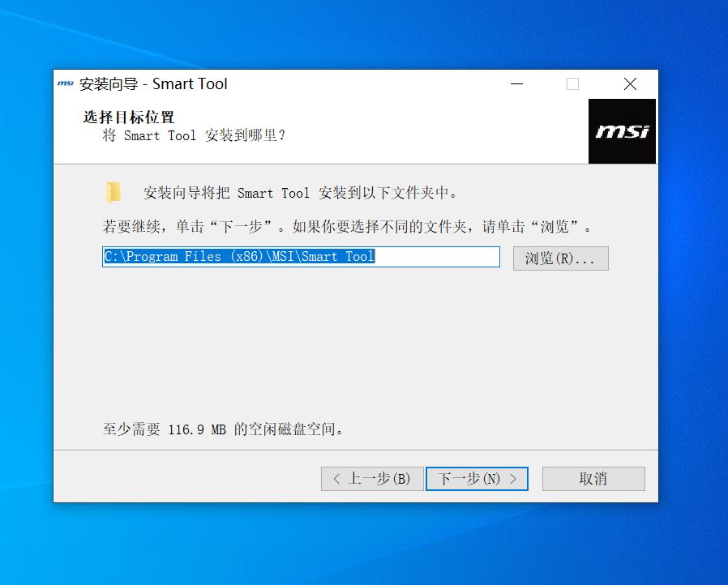
Task: Click the 安装向导 - Smart Tool title text
Action: (x=153, y=84)
